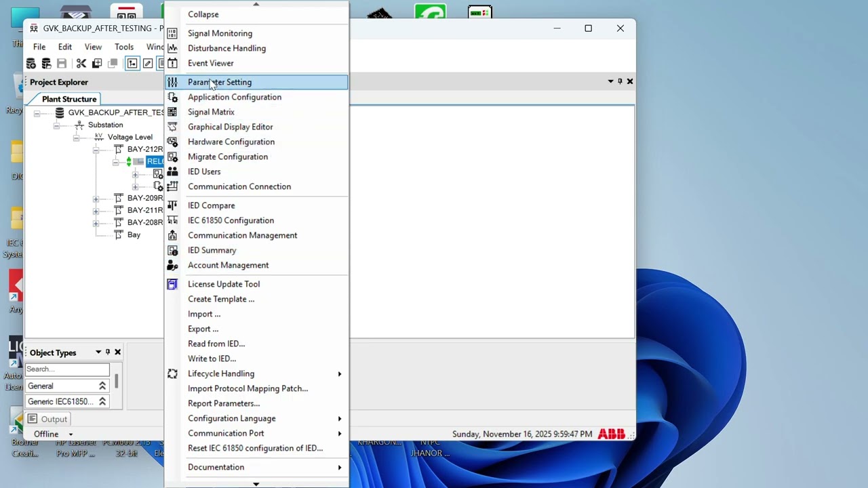Close the Project Explorer panel
868x488 pixels.
630,81
